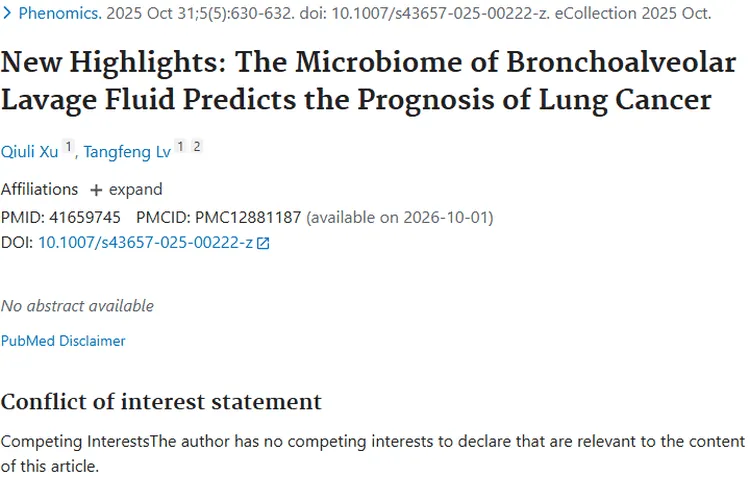
Task: Click the Conflict of interest statement heading
Action: [x=161, y=402]
